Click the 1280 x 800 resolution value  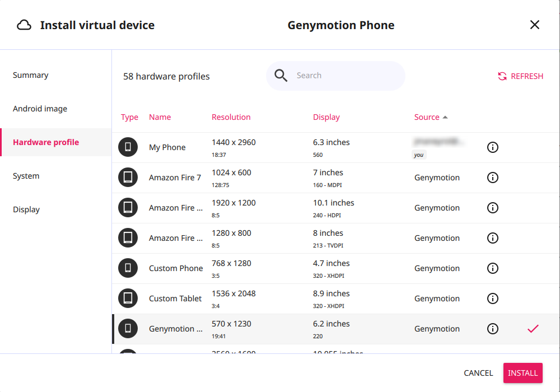[x=231, y=233]
